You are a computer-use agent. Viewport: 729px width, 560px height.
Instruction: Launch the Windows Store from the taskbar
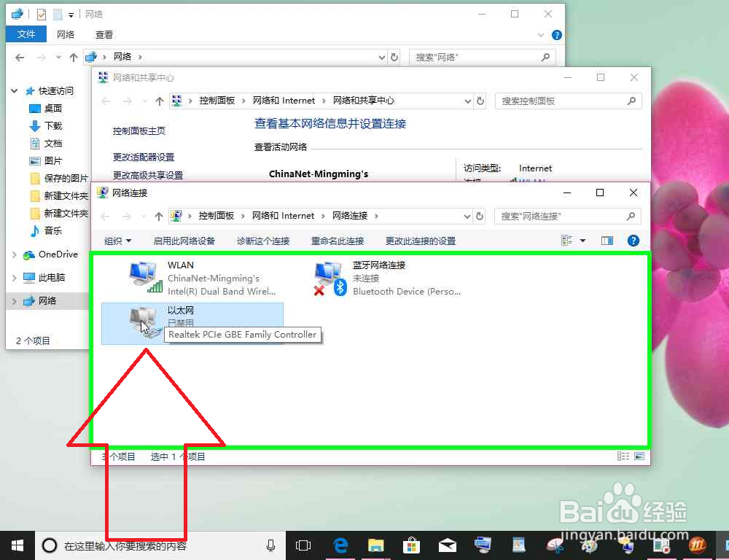[x=412, y=545]
